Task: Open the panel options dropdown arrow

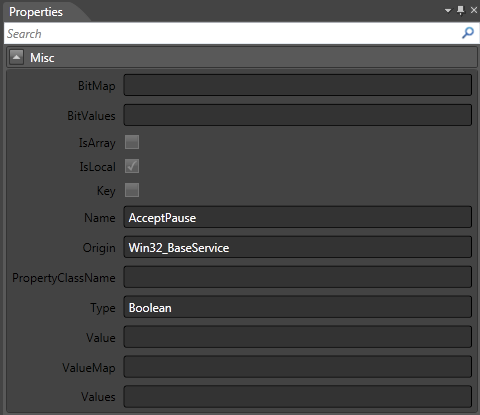Action: click(448, 11)
